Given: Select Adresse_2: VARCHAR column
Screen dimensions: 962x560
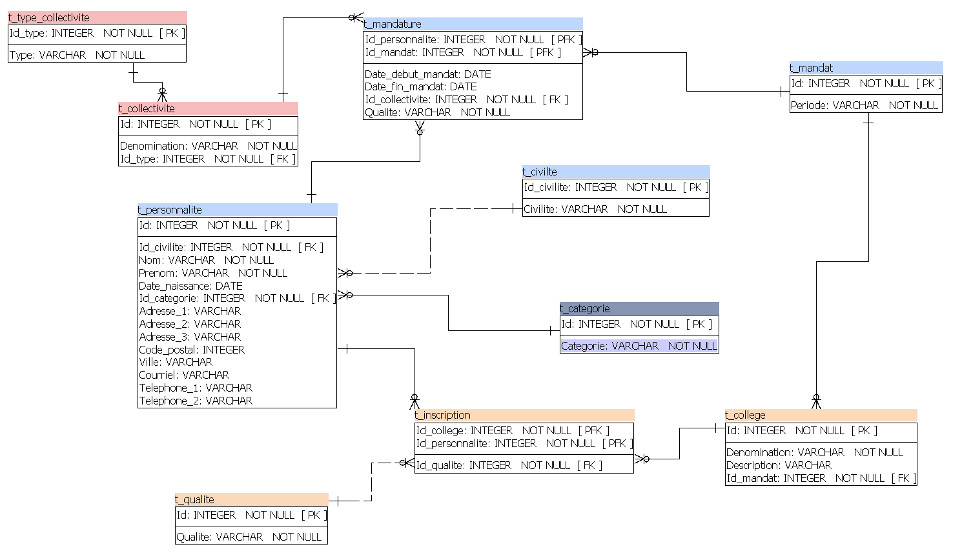Looking at the screenshot, I should 190,324.
